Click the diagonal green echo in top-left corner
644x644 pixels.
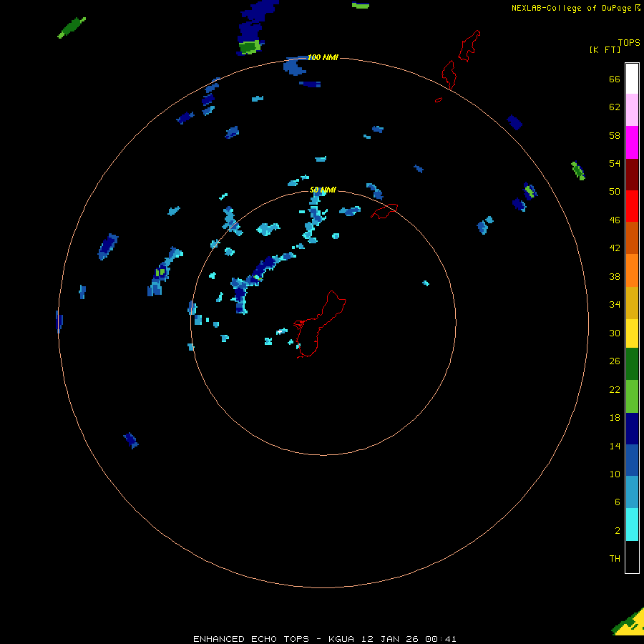[72, 27]
